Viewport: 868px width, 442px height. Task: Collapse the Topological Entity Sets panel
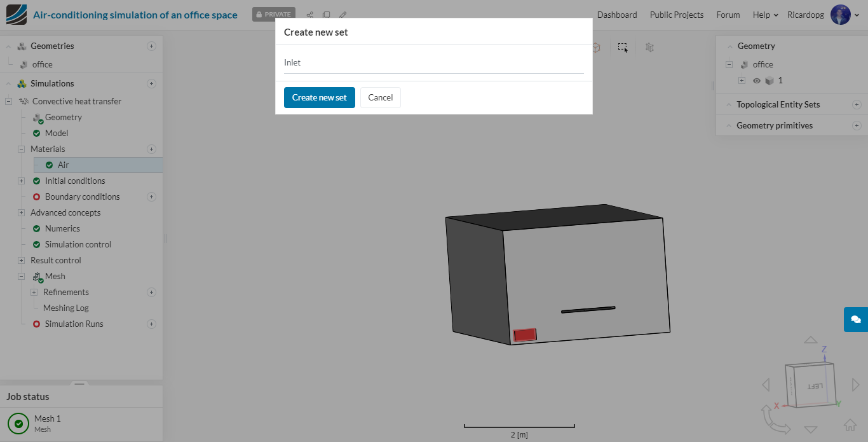(729, 104)
